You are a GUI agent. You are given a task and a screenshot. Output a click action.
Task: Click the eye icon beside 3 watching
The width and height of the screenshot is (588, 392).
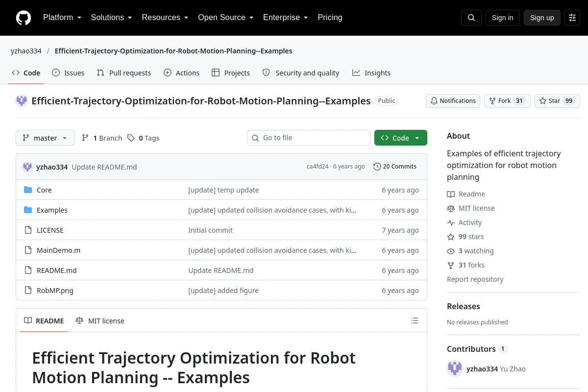[x=451, y=251]
